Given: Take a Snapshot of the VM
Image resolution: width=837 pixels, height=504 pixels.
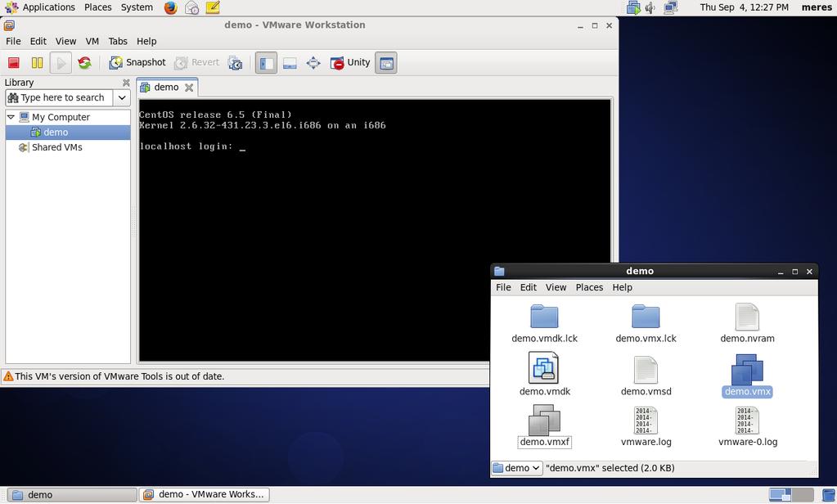Looking at the screenshot, I should coord(137,62).
